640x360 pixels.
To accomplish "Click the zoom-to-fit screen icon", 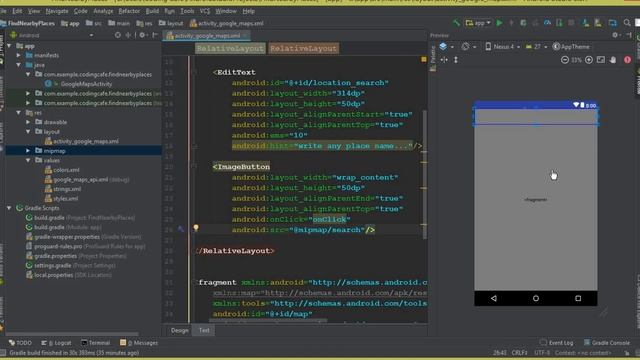I will coord(601,60).
